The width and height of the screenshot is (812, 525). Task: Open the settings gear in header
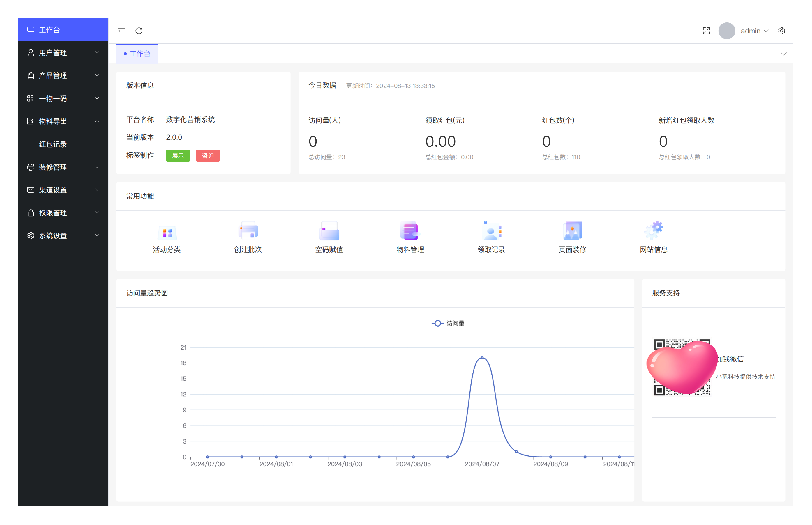(781, 31)
